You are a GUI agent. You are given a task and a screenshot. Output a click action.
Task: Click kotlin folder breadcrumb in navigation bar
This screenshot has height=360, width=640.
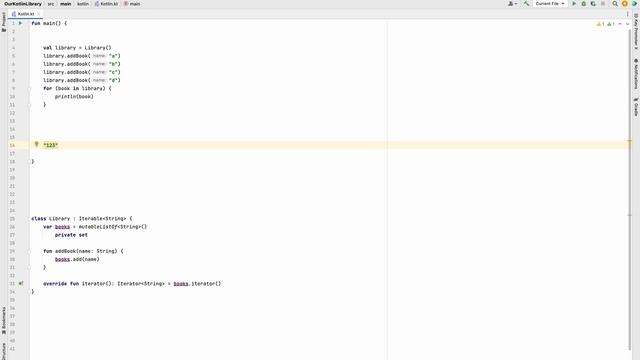(83, 4)
